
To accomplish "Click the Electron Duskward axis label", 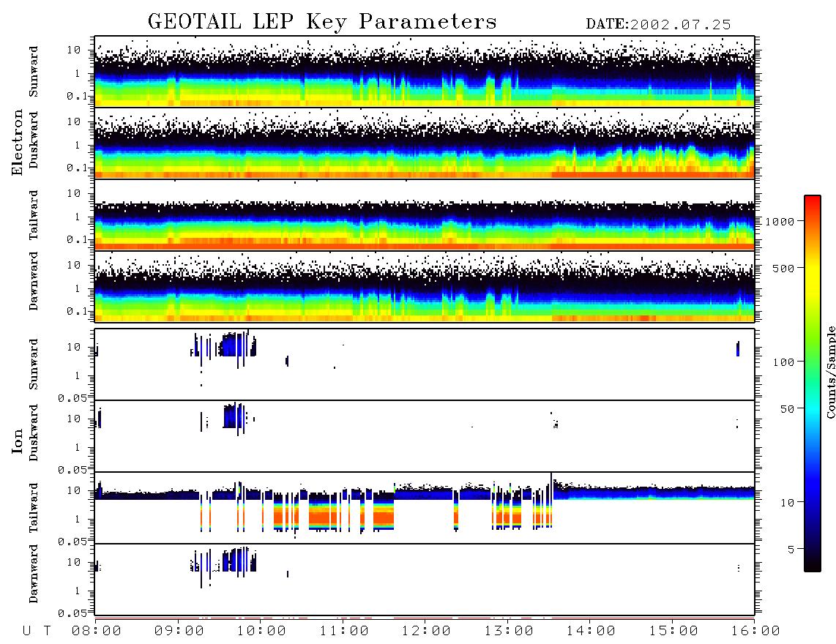I will [x=34, y=140].
